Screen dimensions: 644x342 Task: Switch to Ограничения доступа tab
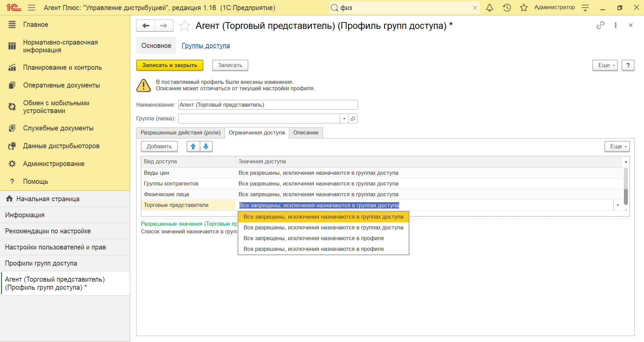click(257, 133)
